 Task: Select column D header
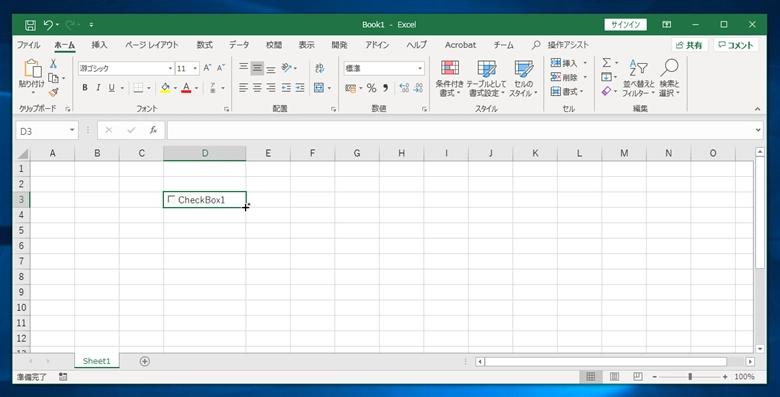pos(204,153)
